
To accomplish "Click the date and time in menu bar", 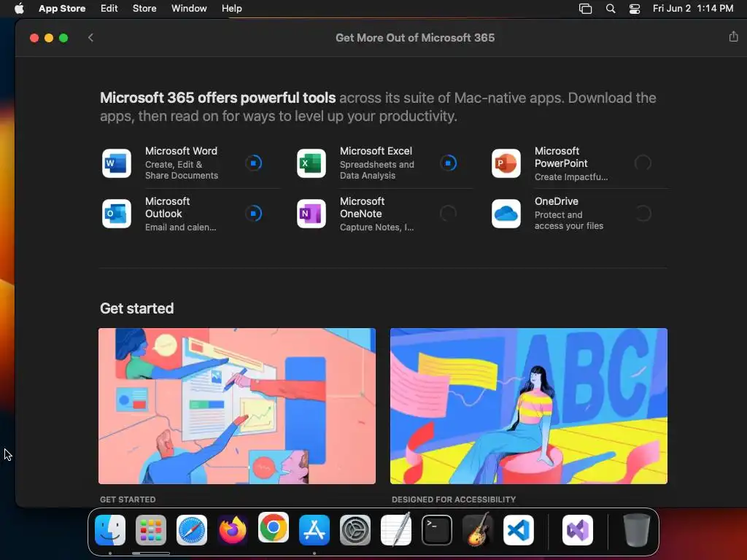I will click(x=693, y=9).
